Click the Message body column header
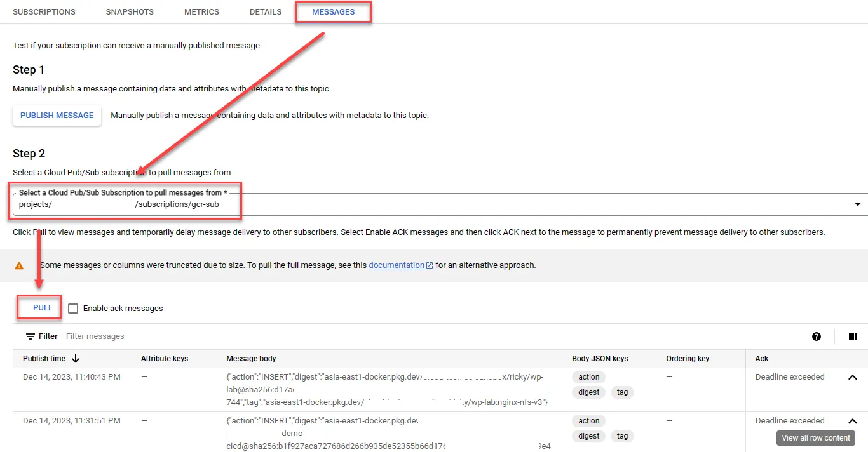The height and width of the screenshot is (452, 868). point(251,359)
